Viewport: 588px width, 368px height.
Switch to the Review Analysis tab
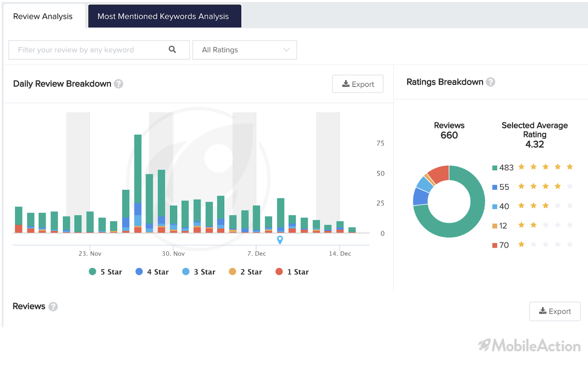click(43, 17)
